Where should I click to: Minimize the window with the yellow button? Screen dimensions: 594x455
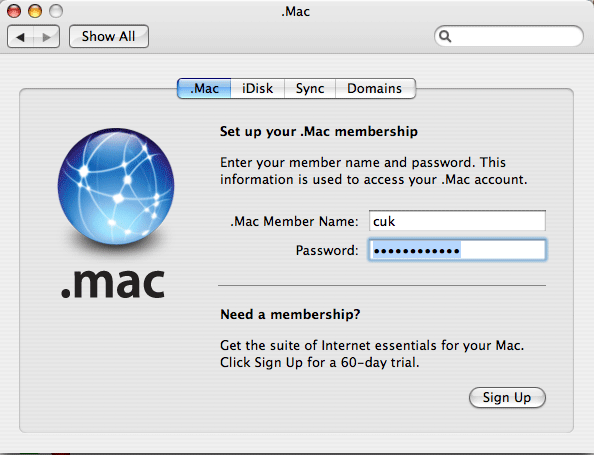(x=35, y=11)
